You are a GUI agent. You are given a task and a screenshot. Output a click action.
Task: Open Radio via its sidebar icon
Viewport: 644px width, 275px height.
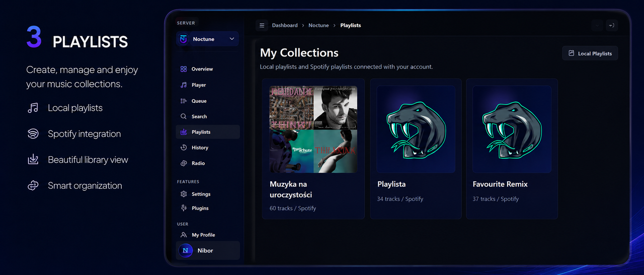click(184, 163)
